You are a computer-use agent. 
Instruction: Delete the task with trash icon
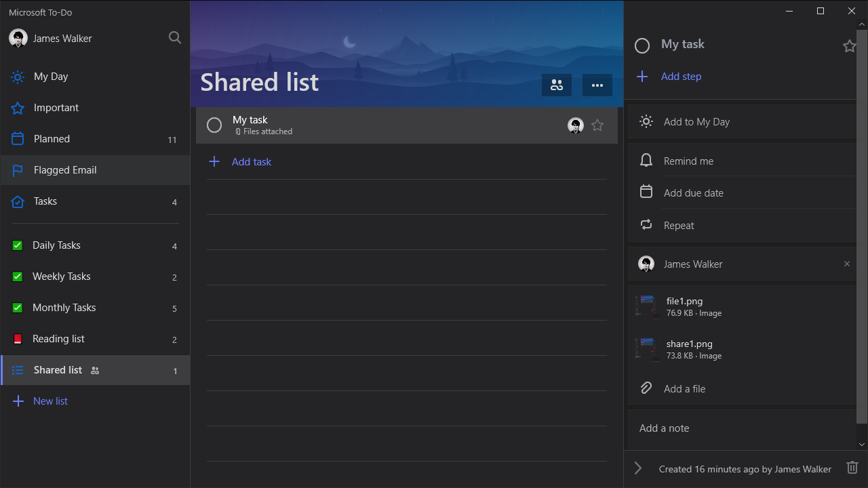point(852,468)
